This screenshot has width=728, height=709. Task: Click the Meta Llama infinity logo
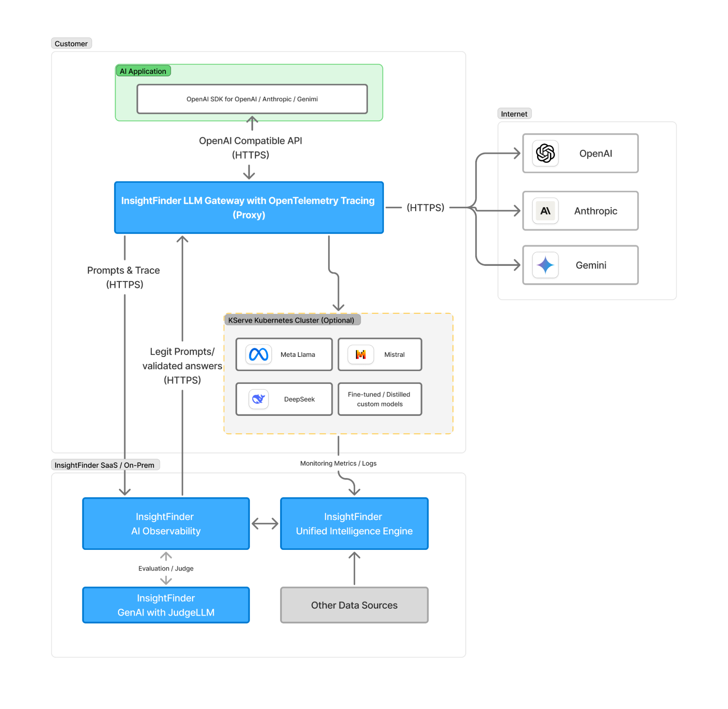[x=259, y=354]
